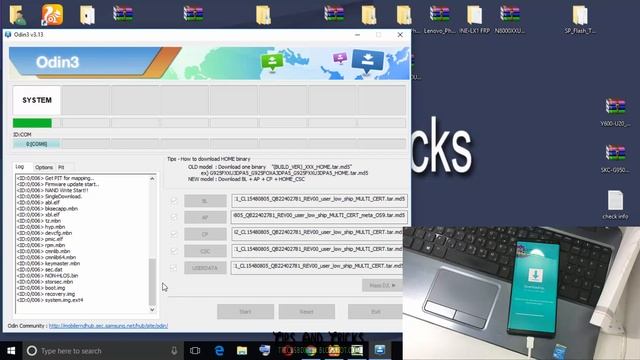
Task: Click the CSC file path field
Action: [317, 251]
